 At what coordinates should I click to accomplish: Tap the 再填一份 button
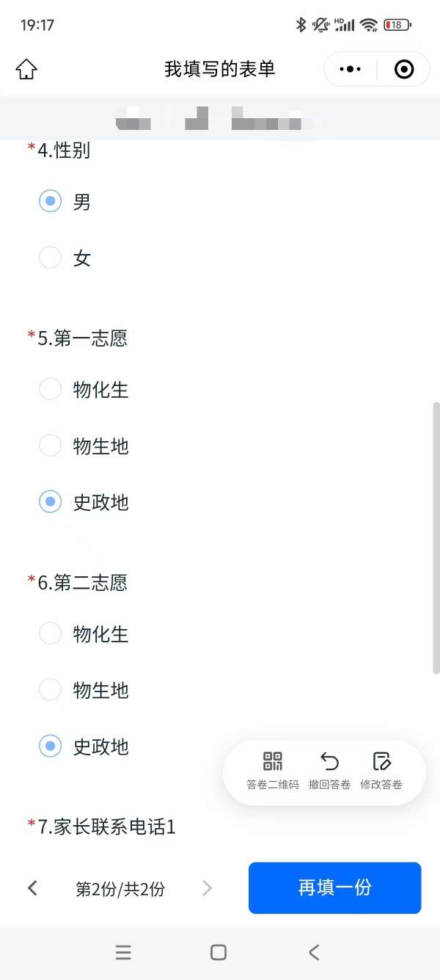pyautogui.click(x=334, y=888)
